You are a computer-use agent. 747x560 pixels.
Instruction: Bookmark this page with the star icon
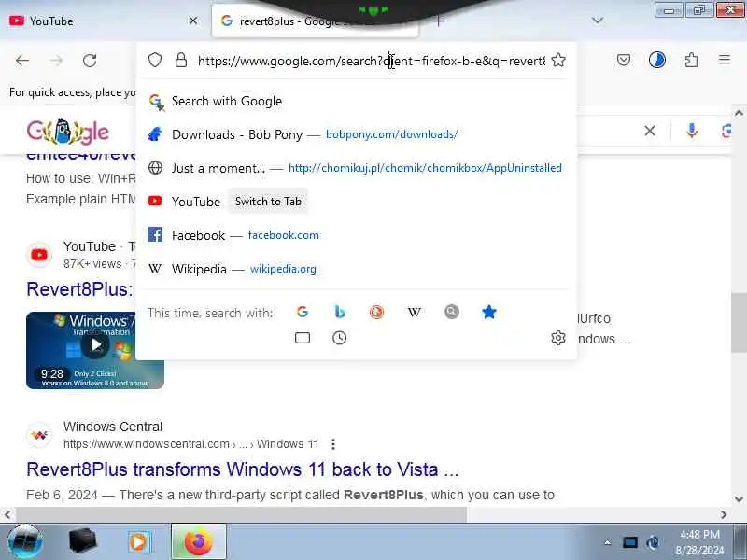558,60
